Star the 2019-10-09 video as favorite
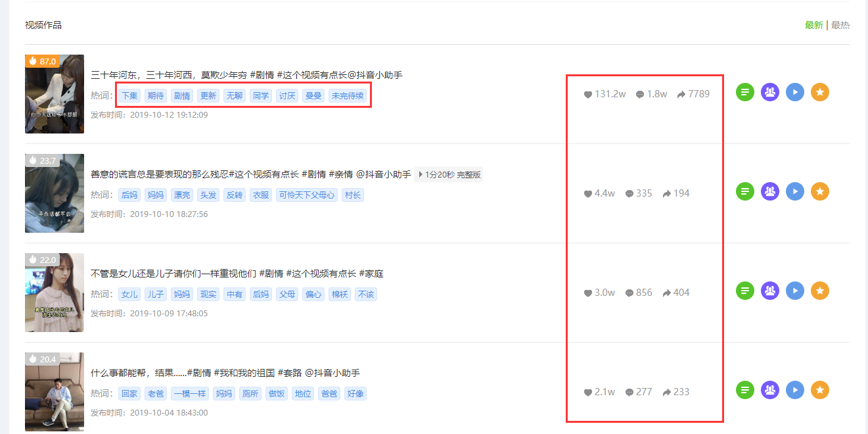The height and width of the screenshot is (434, 868). [x=820, y=291]
